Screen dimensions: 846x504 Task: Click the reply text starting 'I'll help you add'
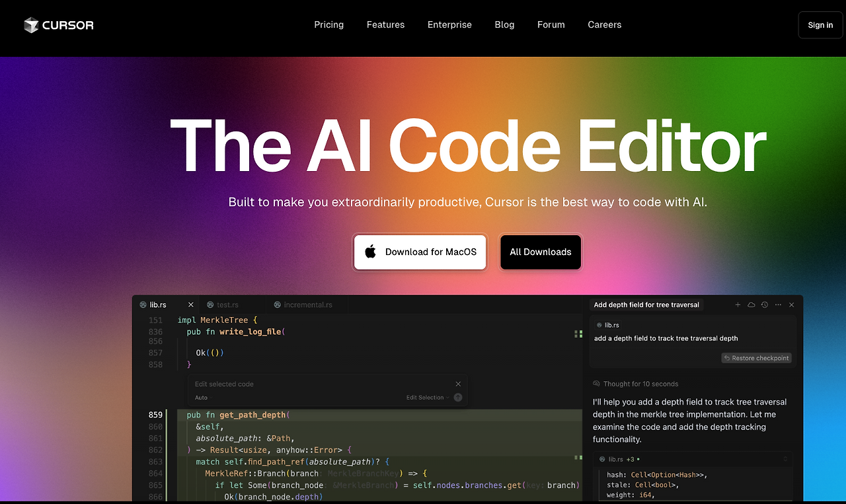click(690, 420)
